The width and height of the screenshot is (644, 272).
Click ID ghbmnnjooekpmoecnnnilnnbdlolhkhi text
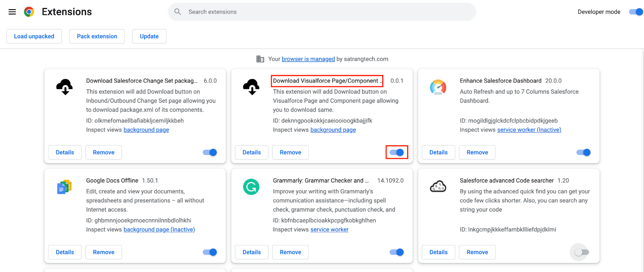[139, 220]
